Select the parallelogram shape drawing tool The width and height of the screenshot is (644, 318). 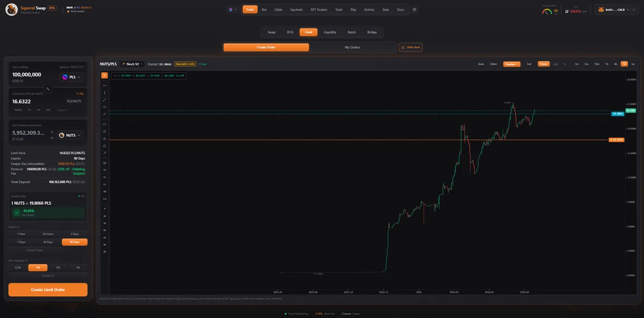pyautogui.click(x=104, y=131)
